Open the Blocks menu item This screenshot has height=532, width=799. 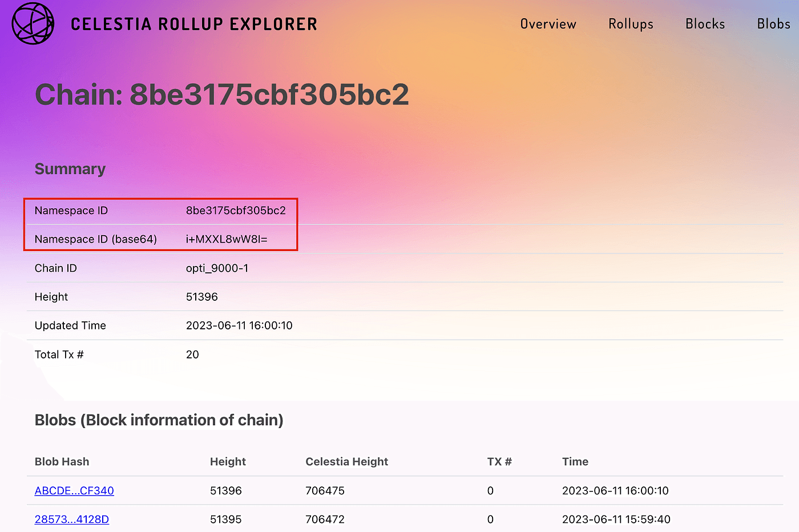[x=705, y=24]
